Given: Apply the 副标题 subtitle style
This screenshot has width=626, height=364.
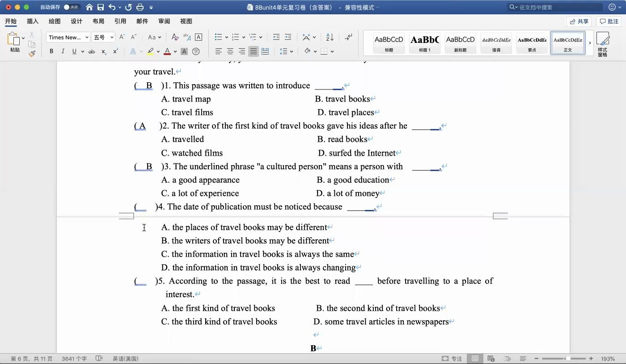Looking at the screenshot, I should (461, 43).
